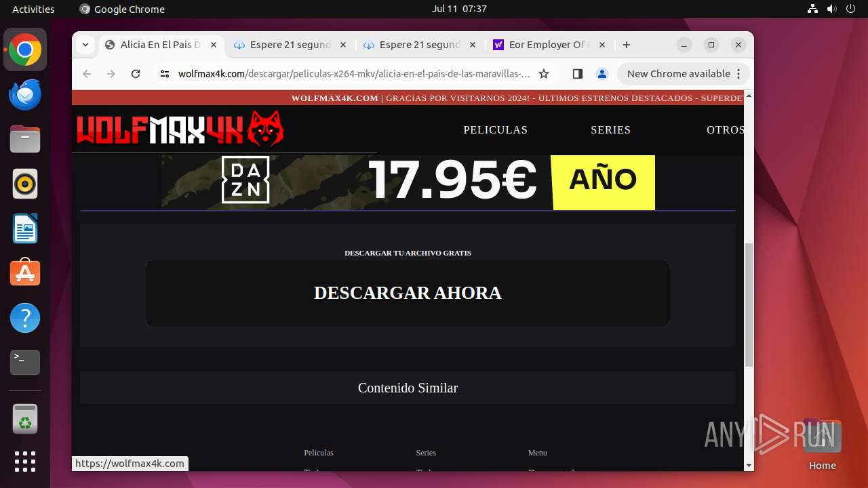Open the DAZN 17.95€ banner ad
Viewport: 868px width, 488px height.
(x=408, y=182)
